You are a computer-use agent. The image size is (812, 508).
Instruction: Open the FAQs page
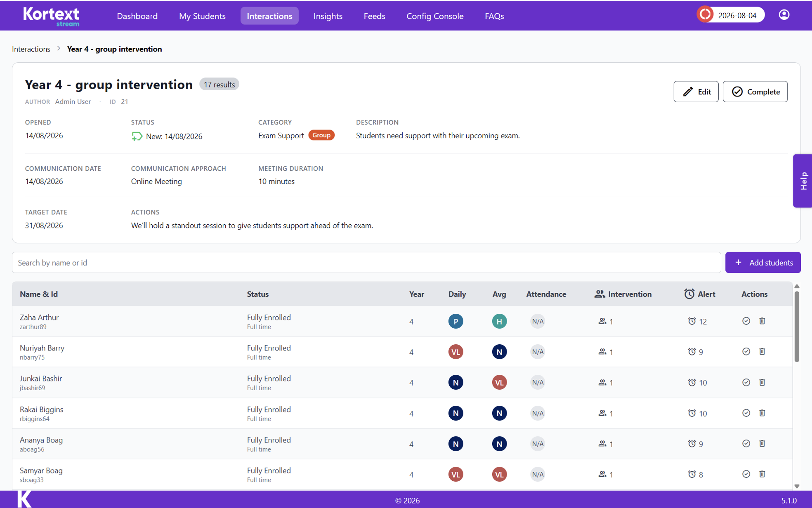click(494, 16)
